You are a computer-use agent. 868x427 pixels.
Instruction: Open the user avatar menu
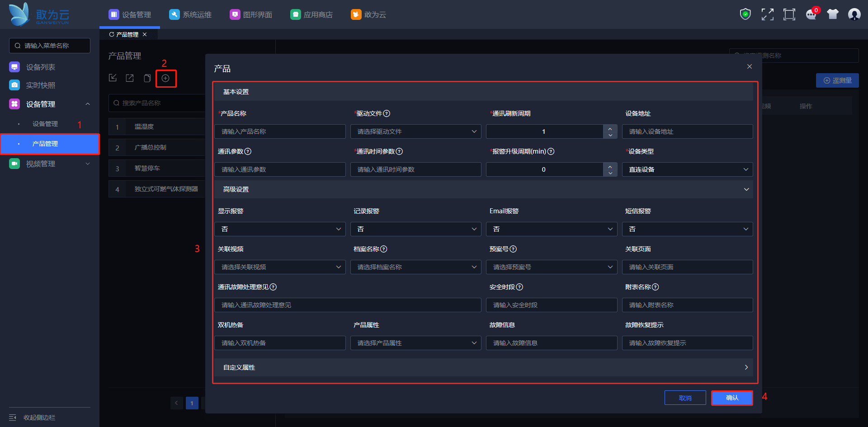click(x=854, y=14)
